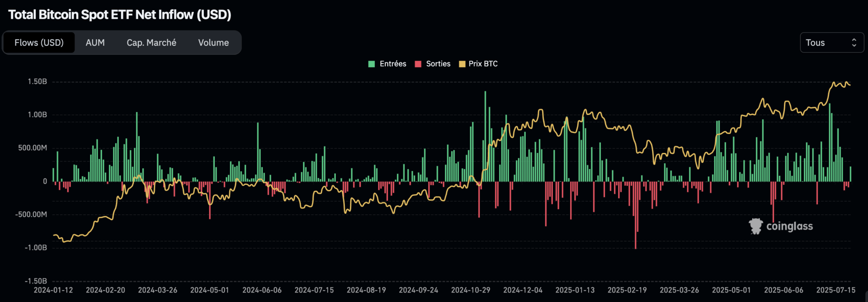Select the Flows (USD) tab
Image resolution: width=868 pixels, height=302 pixels.
(x=39, y=42)
